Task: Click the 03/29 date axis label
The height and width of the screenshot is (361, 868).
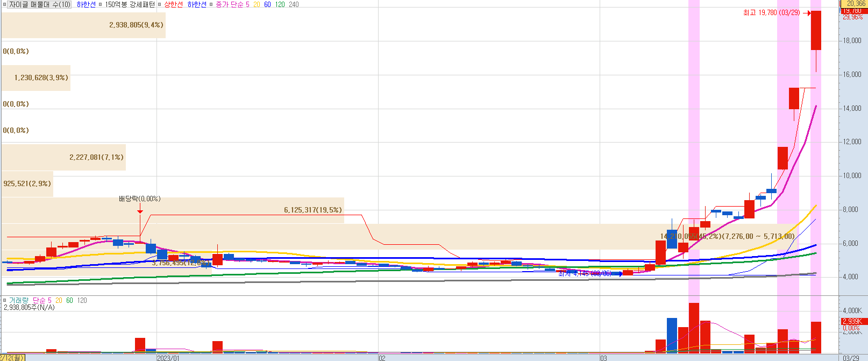Action: tap(851, 358)
